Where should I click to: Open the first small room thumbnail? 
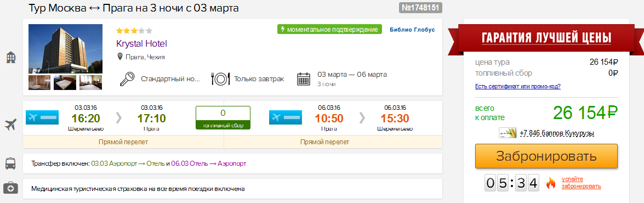pos(39,82)
